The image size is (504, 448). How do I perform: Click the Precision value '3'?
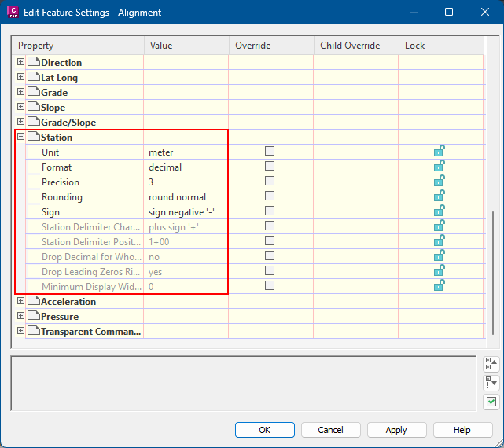151,182
